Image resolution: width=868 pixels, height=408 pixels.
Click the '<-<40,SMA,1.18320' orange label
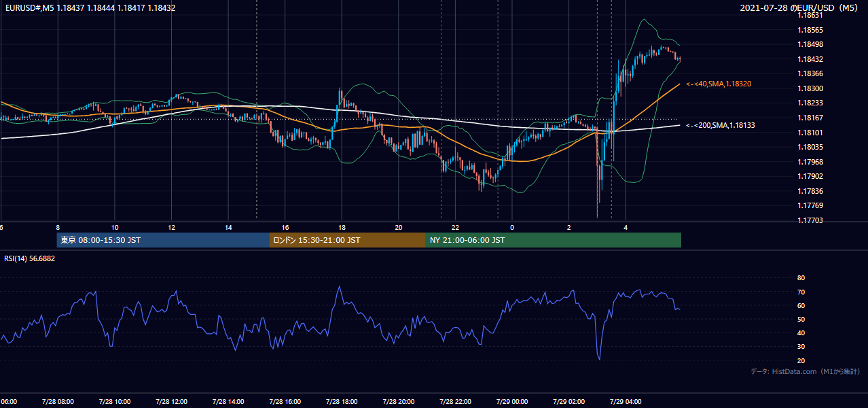point(719,84)
